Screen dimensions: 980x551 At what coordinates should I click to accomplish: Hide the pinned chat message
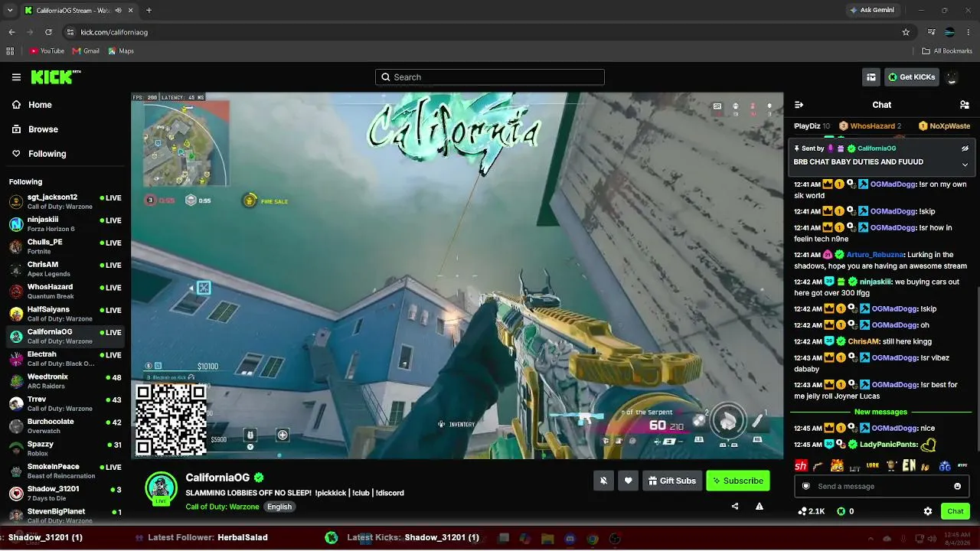965,148
